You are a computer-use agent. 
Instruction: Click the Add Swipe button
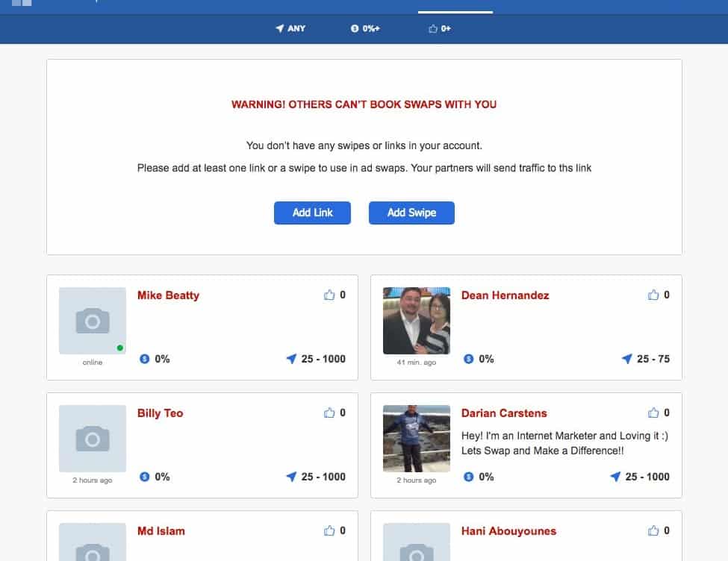(x=412, y=213)
